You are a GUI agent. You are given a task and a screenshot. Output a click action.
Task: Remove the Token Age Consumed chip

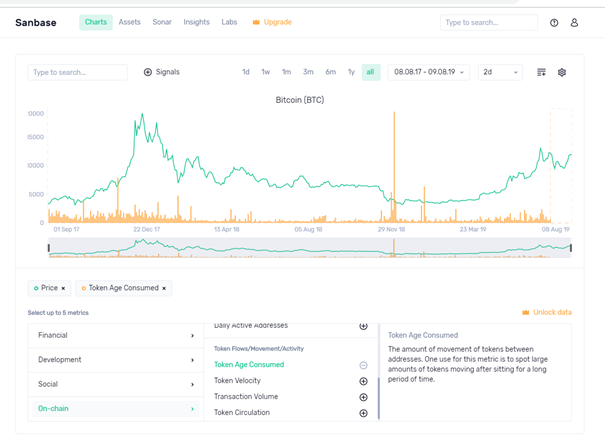point(164,288)
